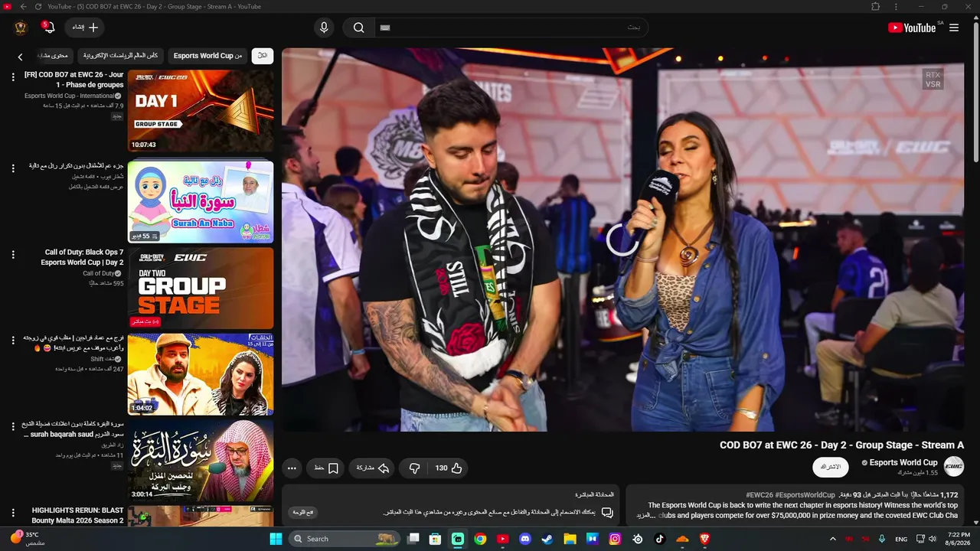Open File Explorer from the taskbar

570,539
